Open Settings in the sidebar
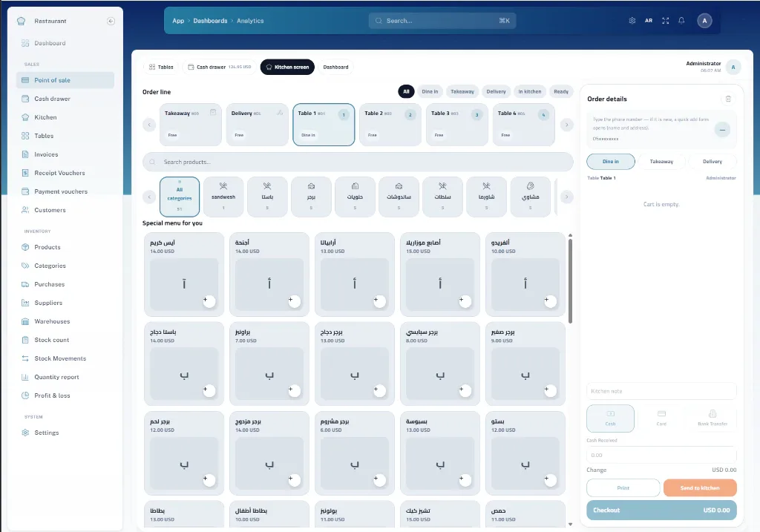This screenshot has width=760, height=532. 65,433
